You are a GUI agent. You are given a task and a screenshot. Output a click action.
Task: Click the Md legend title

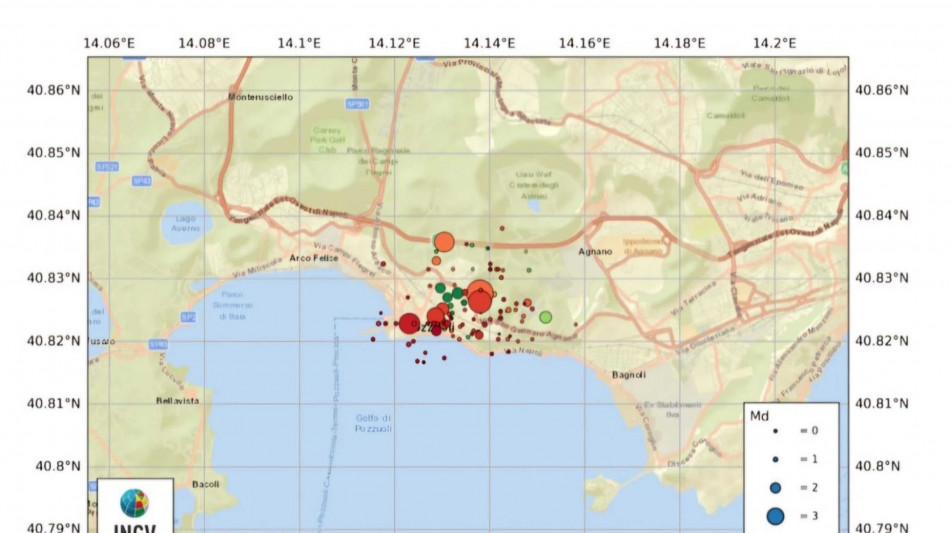759,416
